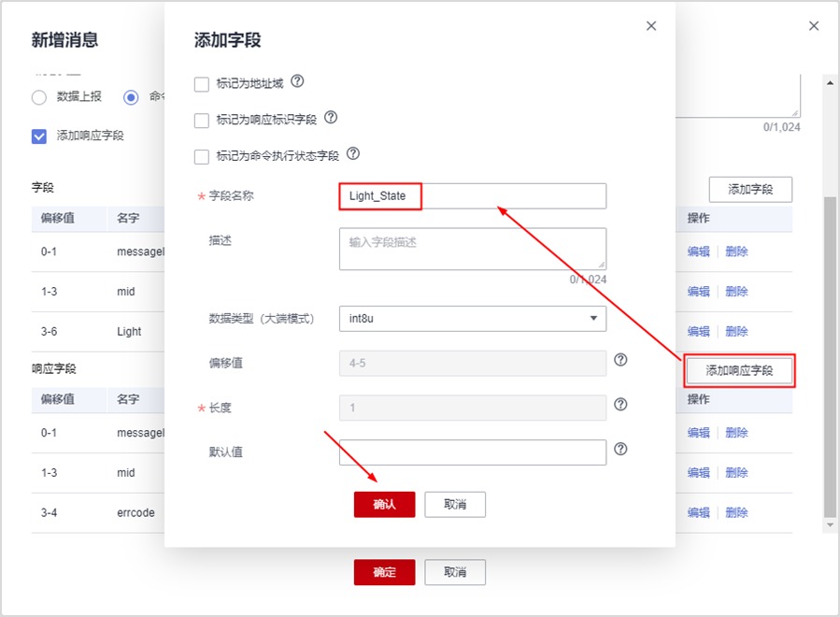
Task: Click into the 默认值 input field
Action: (472, 452)
